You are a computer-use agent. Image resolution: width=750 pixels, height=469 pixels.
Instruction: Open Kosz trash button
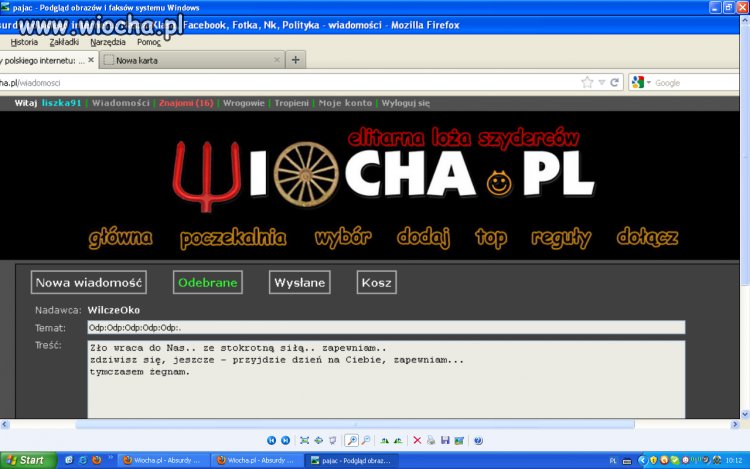point(376,282)
